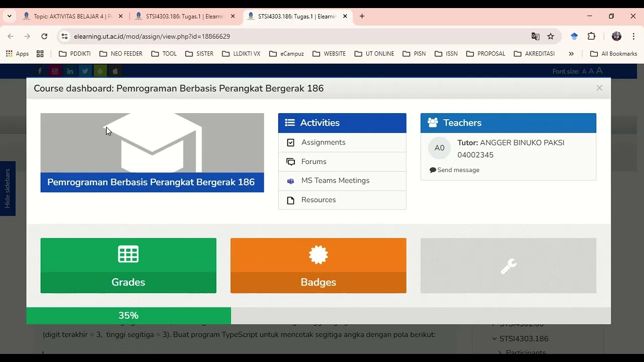644x362 pixels.
Task: Click the Apple app icon
Action: tap(115, 71)
